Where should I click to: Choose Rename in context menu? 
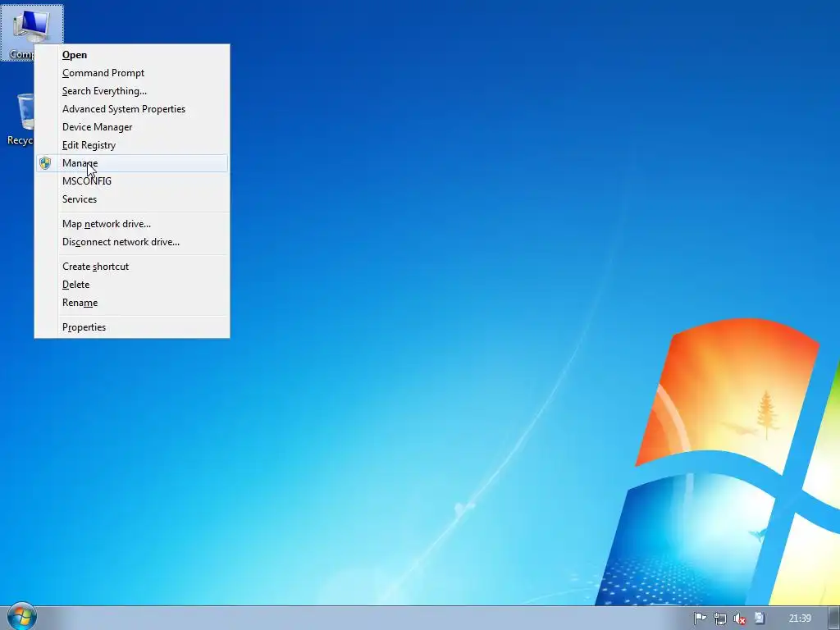click(x=132, y=303)
